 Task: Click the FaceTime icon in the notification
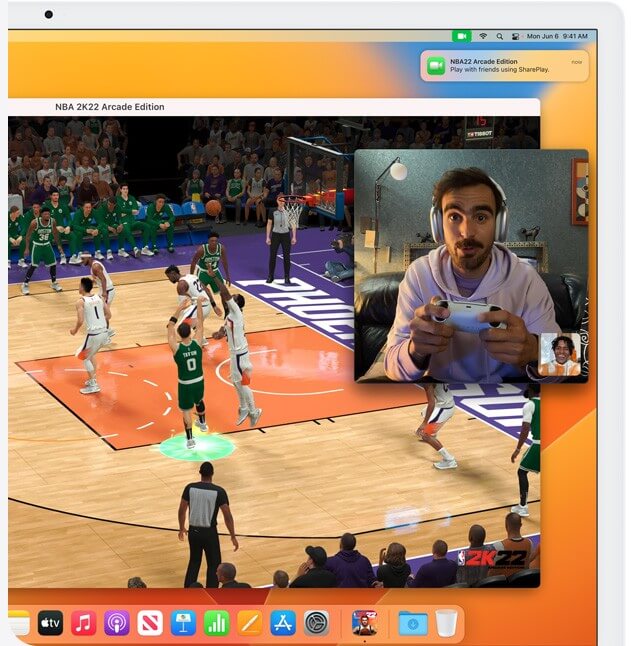click(x=436, y=66)
